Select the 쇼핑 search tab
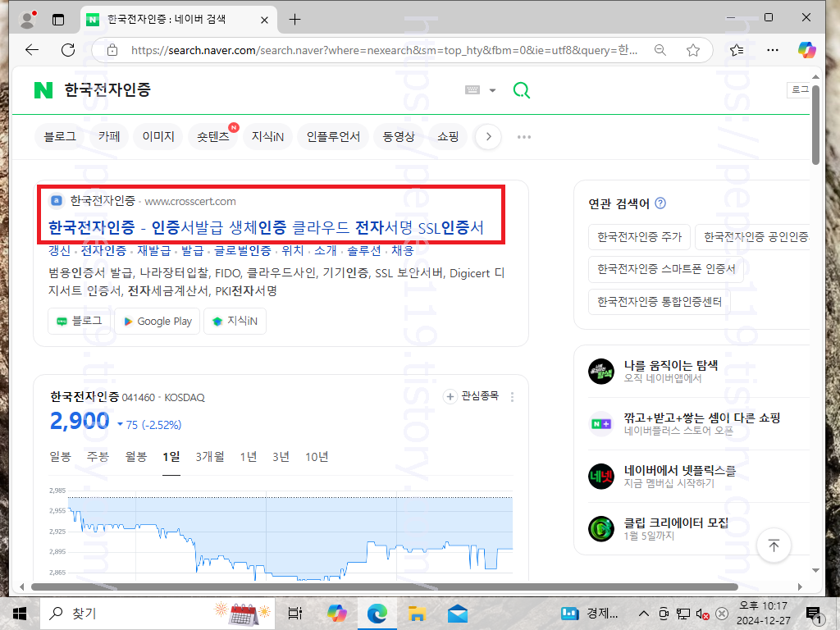 (x=448, y=137)
